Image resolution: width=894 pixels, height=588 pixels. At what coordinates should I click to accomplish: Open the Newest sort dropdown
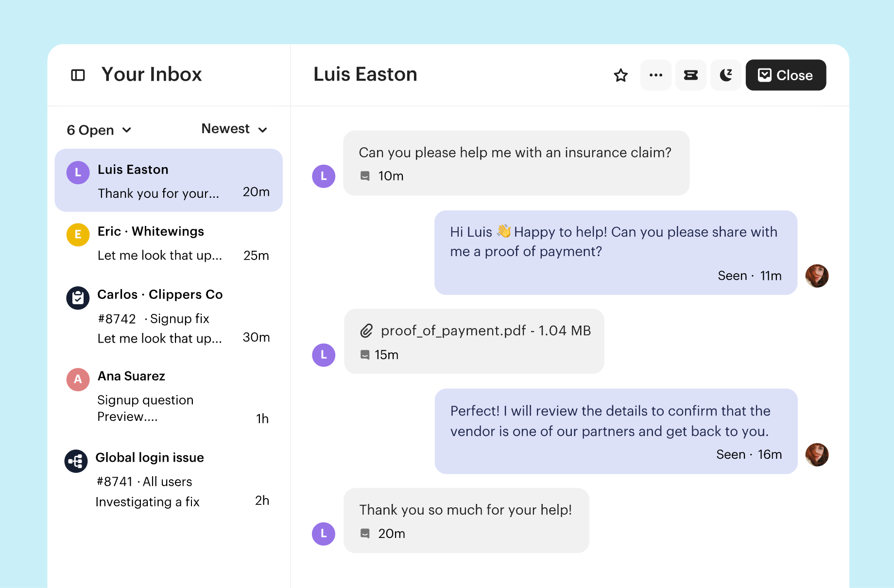click(x=234, y=129)
